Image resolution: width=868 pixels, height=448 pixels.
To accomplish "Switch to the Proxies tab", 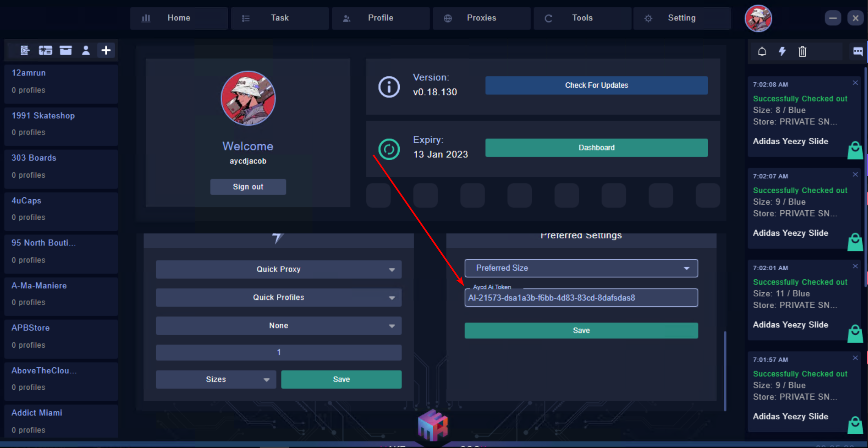I will click(481, 18).
